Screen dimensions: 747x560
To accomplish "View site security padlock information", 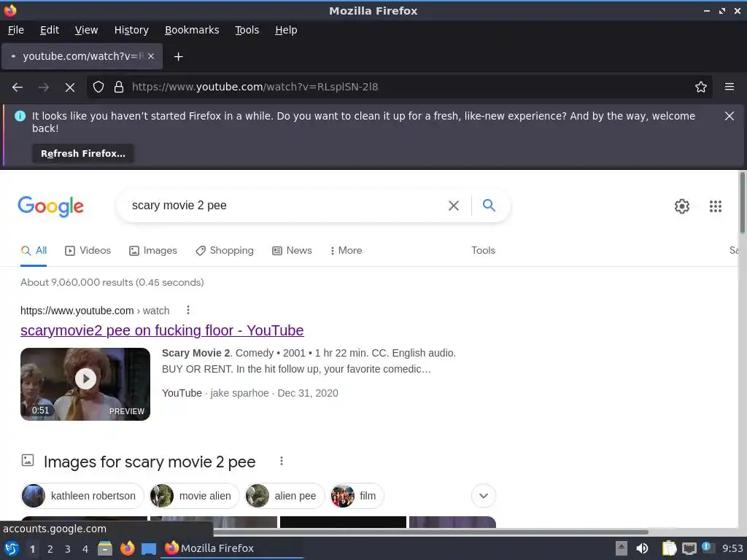I will 119,87.
